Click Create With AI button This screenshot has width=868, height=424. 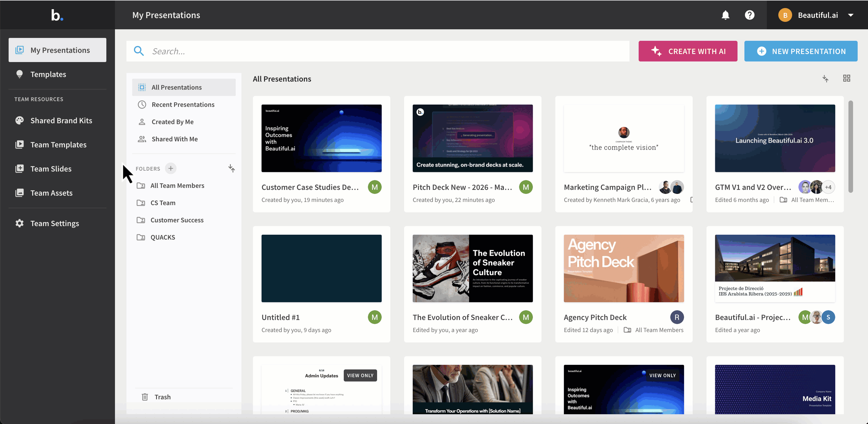pyautogui.click(x=688, y=51)
